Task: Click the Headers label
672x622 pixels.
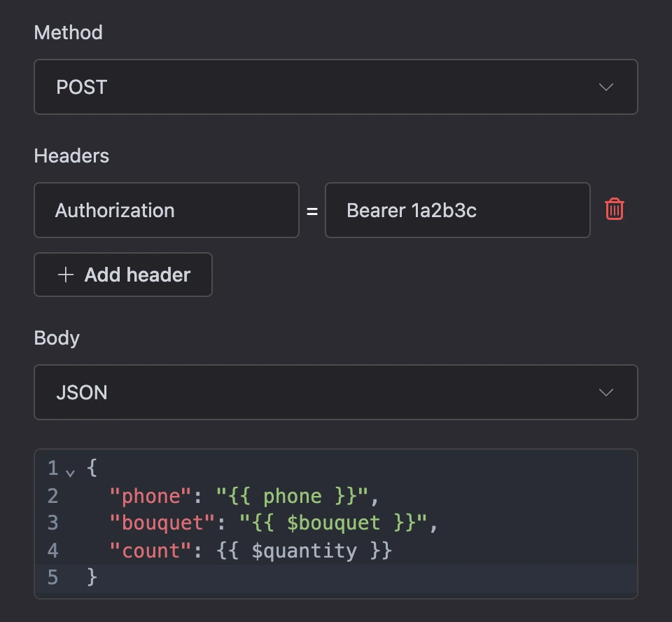Action: 71,155
